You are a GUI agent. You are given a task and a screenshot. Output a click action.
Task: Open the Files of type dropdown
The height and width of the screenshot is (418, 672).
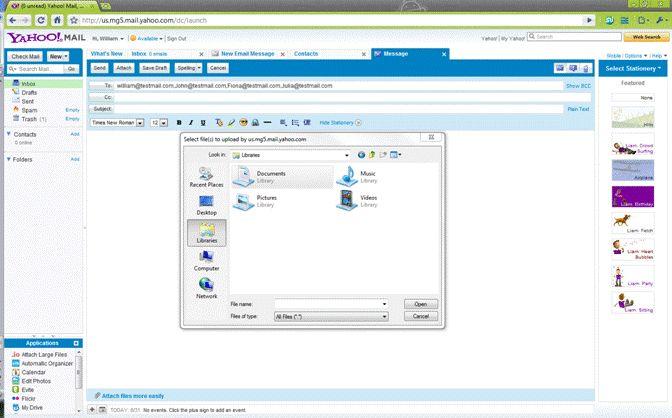[385, 316]
